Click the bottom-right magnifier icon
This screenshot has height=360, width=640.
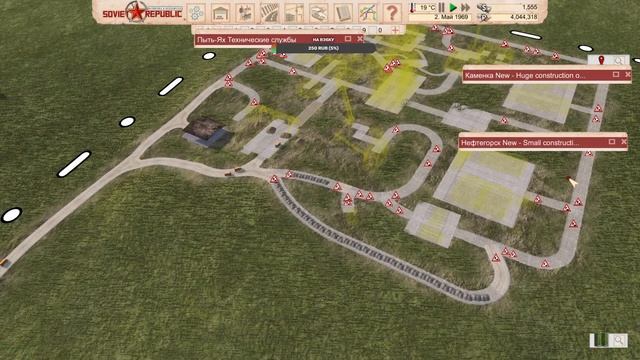tap(619, 340)
